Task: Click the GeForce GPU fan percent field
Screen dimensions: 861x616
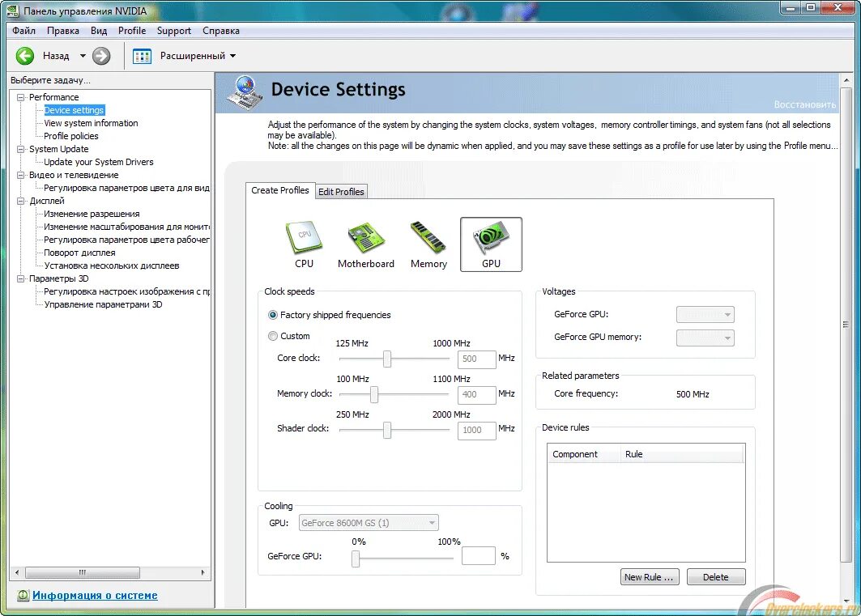Action: 478,555
